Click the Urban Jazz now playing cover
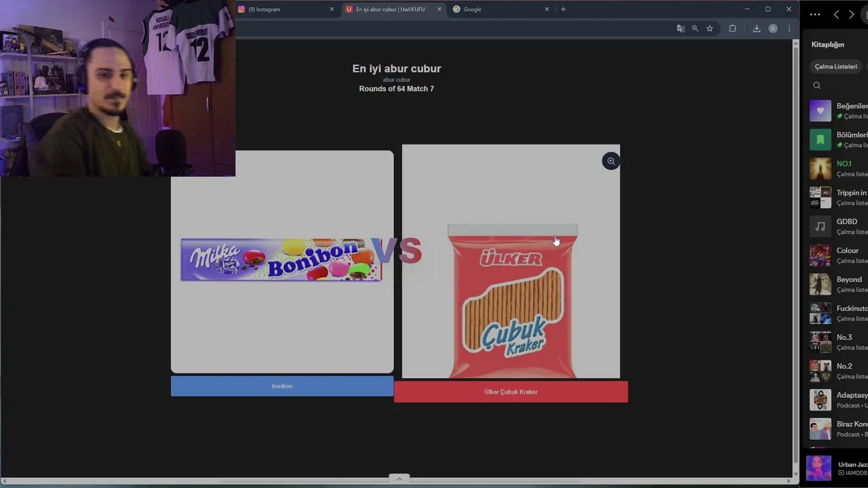The image size is (868, 488). pyautogui.click(x=818, y=468)
